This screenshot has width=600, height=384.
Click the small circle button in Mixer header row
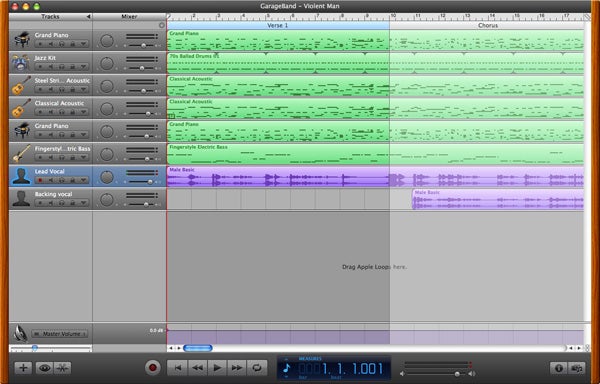161,25
